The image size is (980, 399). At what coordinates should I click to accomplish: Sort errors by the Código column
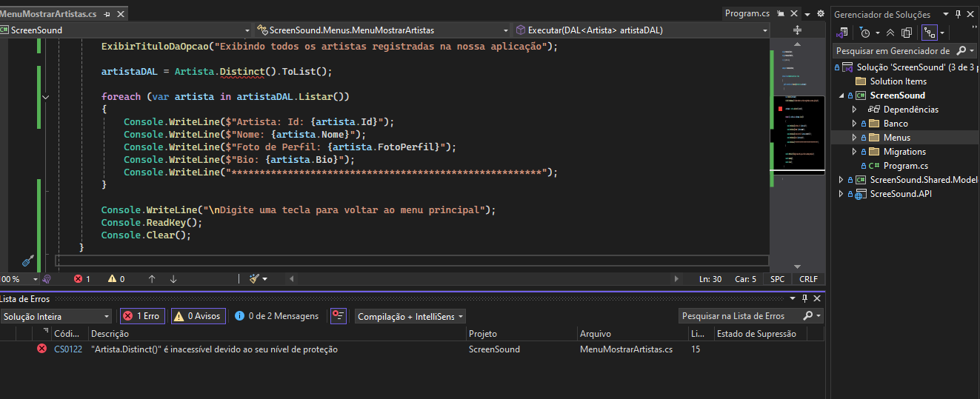(69, 334)
